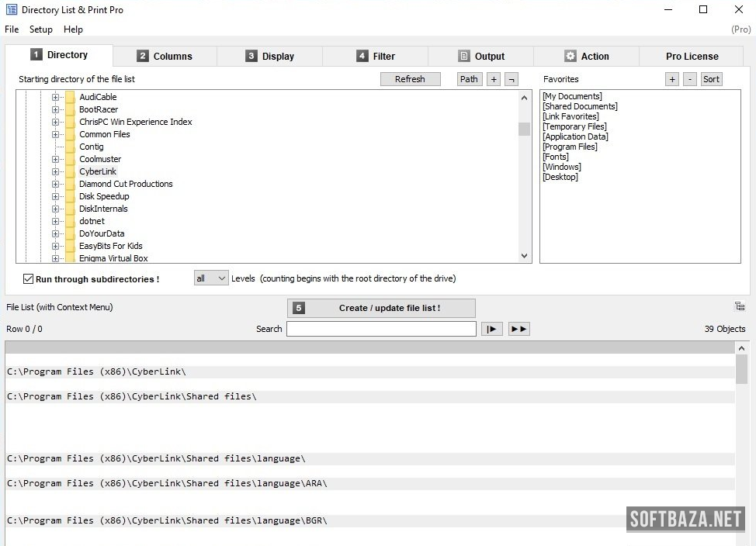Image resolution: width=756 pixels, height=546 pixels.
Task: Click the tree view icon above Objects count
Action: [739, 306]
